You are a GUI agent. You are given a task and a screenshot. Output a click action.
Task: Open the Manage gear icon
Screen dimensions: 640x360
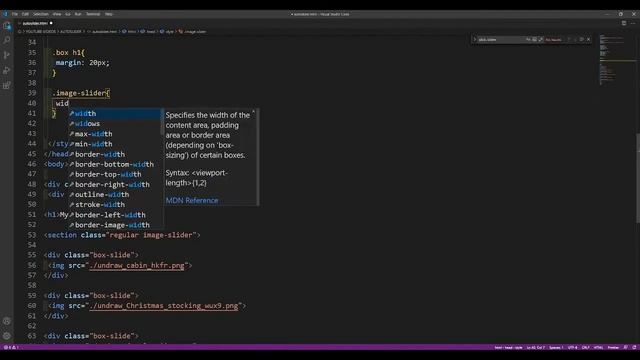7,336
